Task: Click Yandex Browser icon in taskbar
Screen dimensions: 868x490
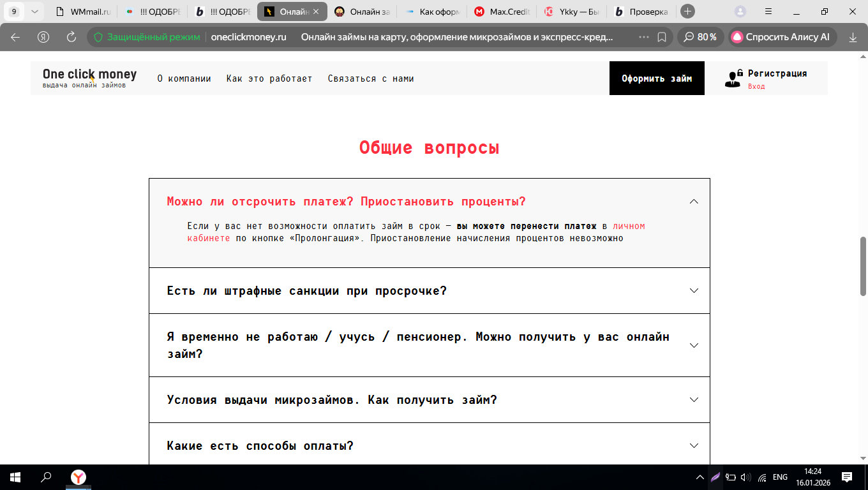Action: pyautogui.click(x=78, y=477)
